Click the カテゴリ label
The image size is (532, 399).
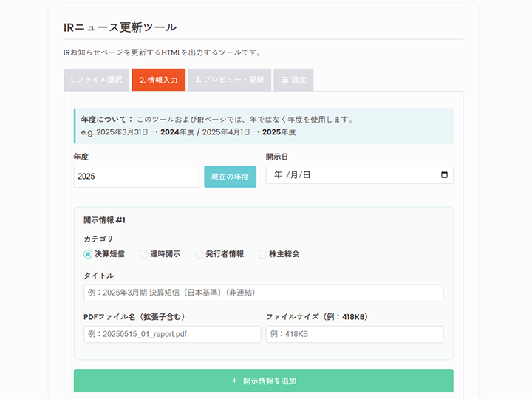[98, 239]
